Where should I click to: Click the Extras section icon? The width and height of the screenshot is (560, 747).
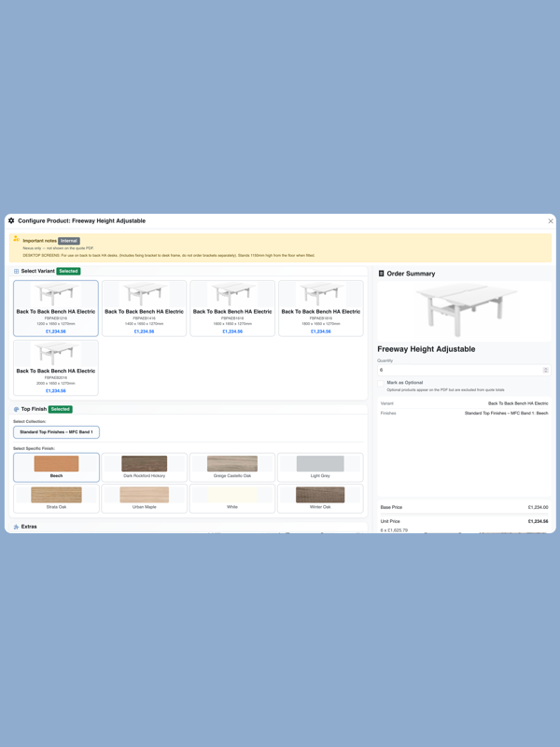click(x=16, y=527)
